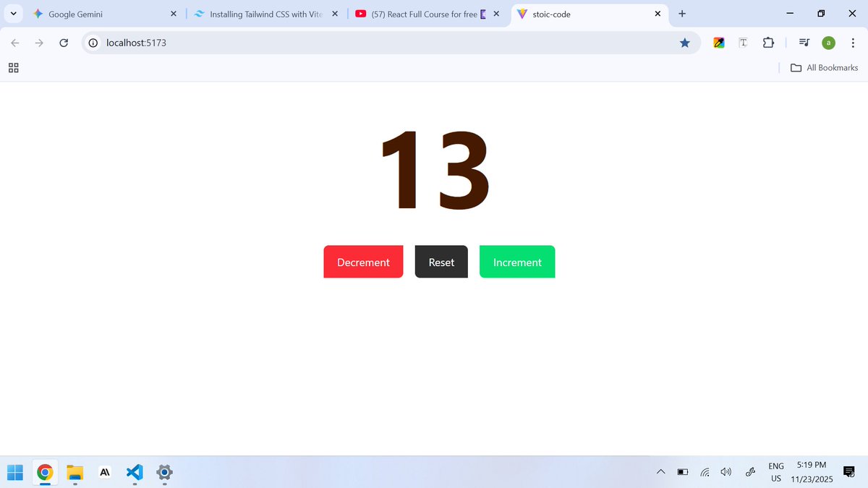
Task: Open Visual Studio Code from the taskbar
Action: point(134,472)
